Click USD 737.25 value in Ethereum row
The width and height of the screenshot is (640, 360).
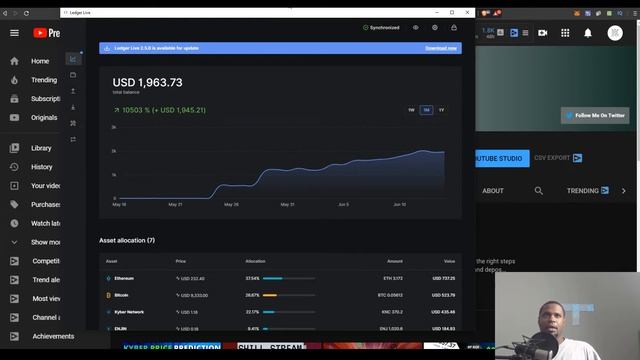click(x=443, y=278)
